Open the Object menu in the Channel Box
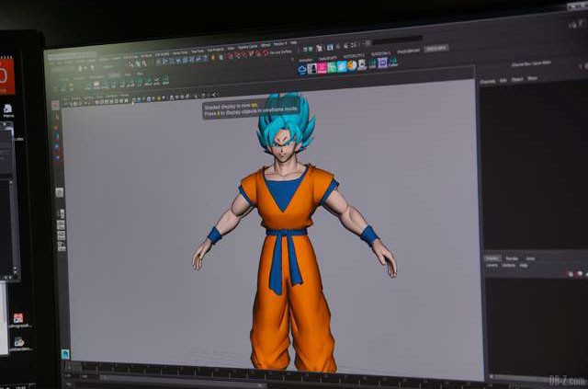 coord(517,80)
